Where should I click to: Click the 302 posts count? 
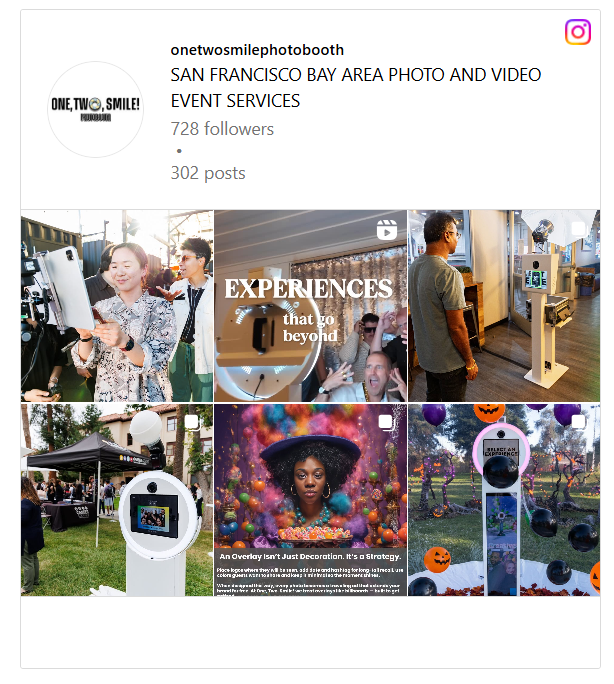coord(208,173)
